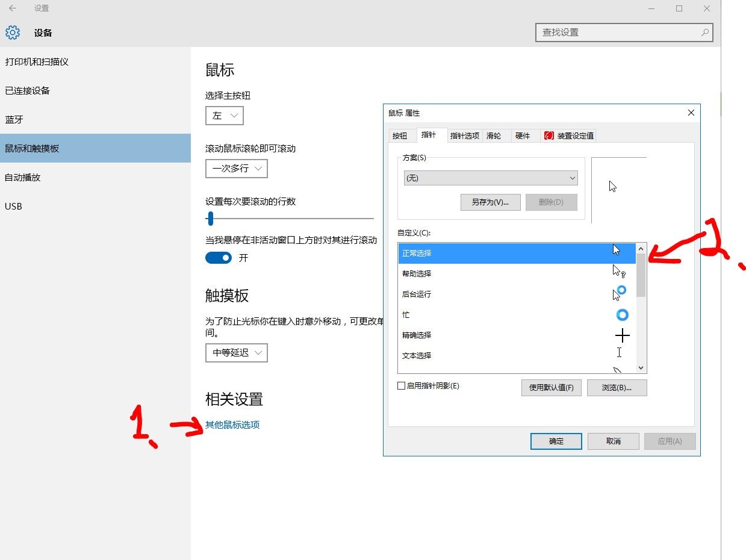Click the Settings gear icon
746x560 pixels.
12,33
